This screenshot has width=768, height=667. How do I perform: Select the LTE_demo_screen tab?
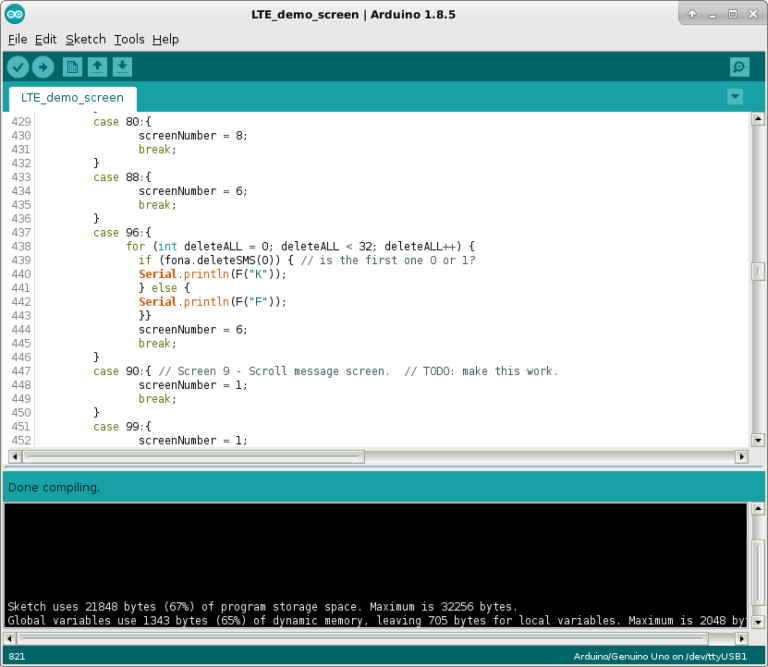coord(72,98)
